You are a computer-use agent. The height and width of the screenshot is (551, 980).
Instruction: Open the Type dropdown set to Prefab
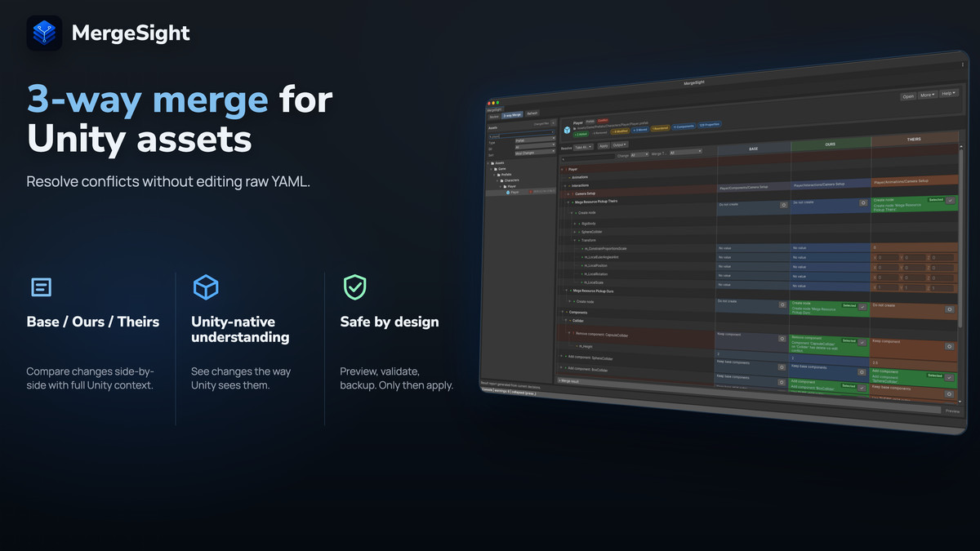(x=535, y=140)
